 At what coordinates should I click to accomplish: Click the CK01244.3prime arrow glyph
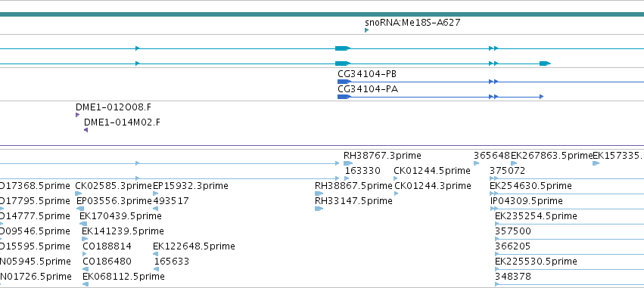[x=397, y=194]
